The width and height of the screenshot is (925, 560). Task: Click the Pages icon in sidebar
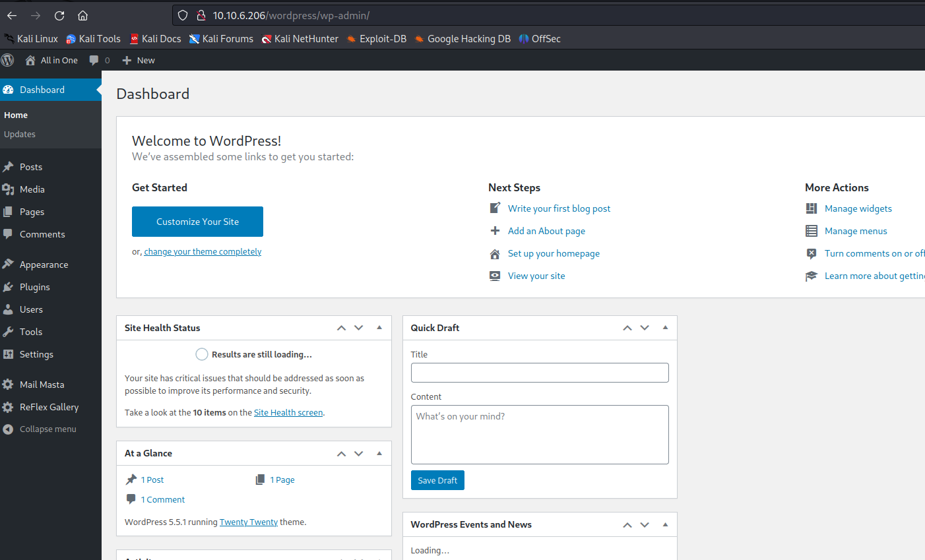point(8,212)
